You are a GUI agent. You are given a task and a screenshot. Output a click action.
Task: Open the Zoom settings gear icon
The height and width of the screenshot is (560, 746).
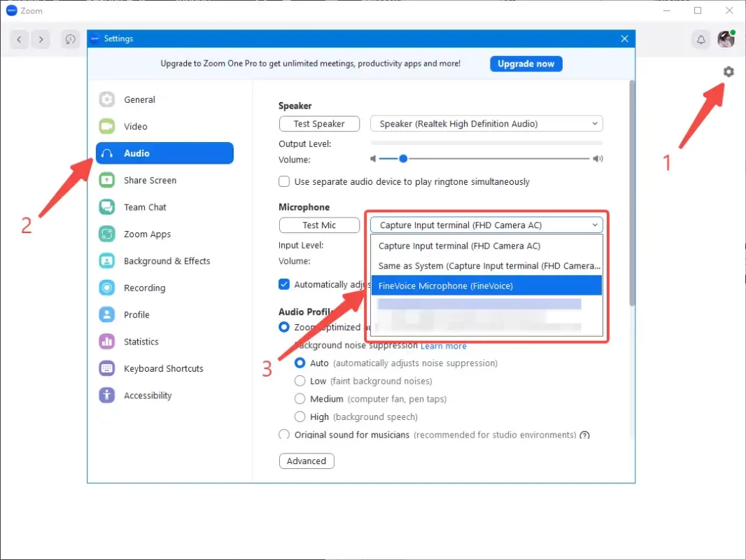(729, 71)
